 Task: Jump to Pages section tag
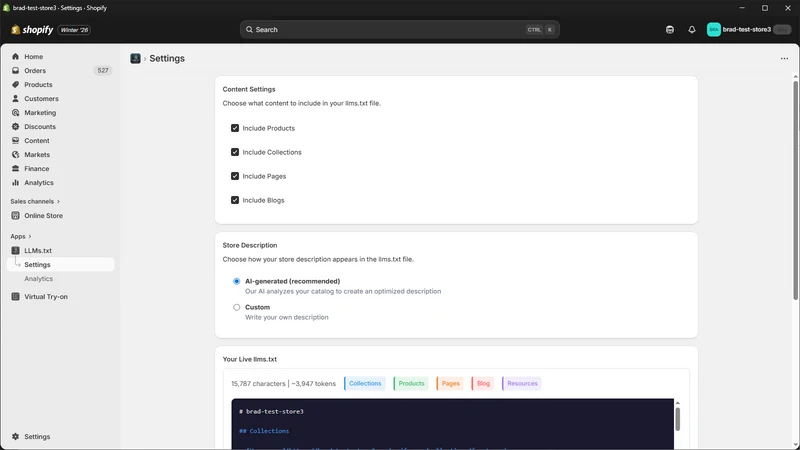[x=450, y=383]
